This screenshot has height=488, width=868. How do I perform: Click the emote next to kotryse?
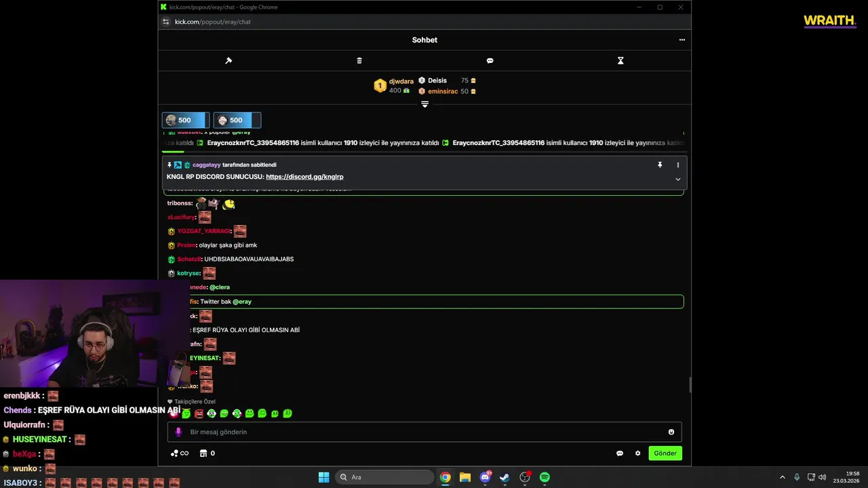(x=209, y=273)
